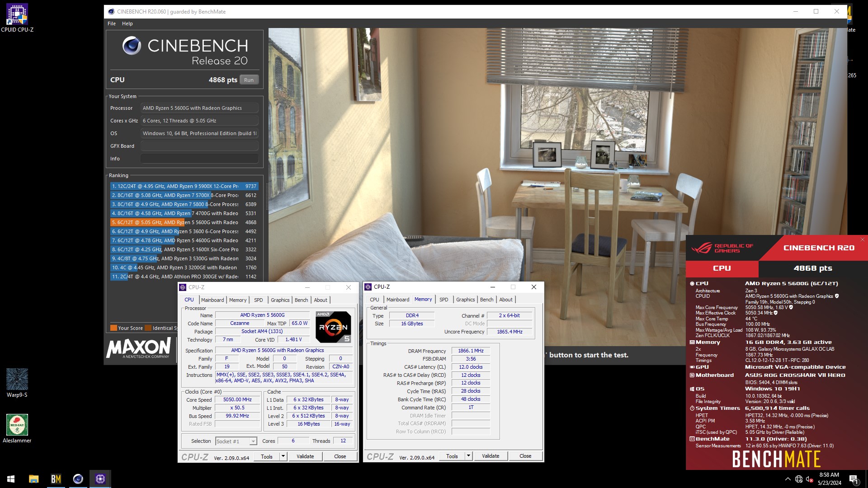Click the GFX Board info field
The image size is (868, 488).
(x=199, y=146)
